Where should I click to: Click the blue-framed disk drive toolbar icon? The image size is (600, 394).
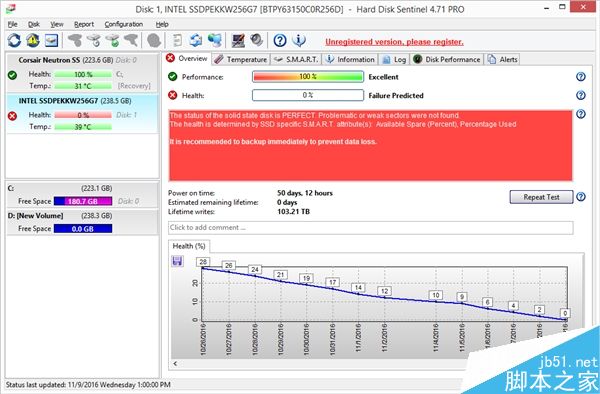tap(51, 40)
